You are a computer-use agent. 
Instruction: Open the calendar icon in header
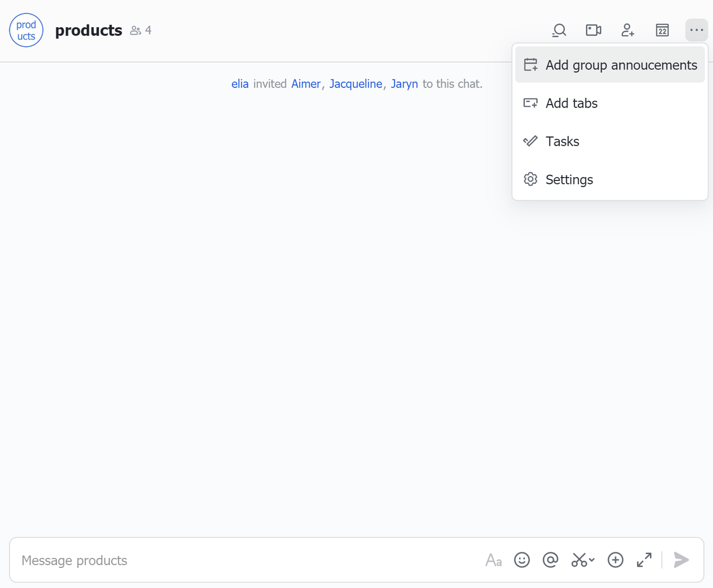pyautogui.click(x=662, y=30)
